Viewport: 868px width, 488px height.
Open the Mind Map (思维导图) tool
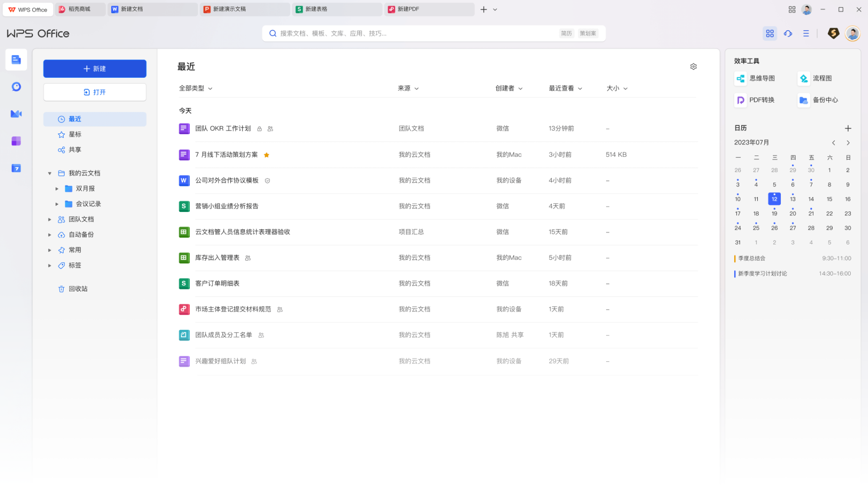[756, 78]
